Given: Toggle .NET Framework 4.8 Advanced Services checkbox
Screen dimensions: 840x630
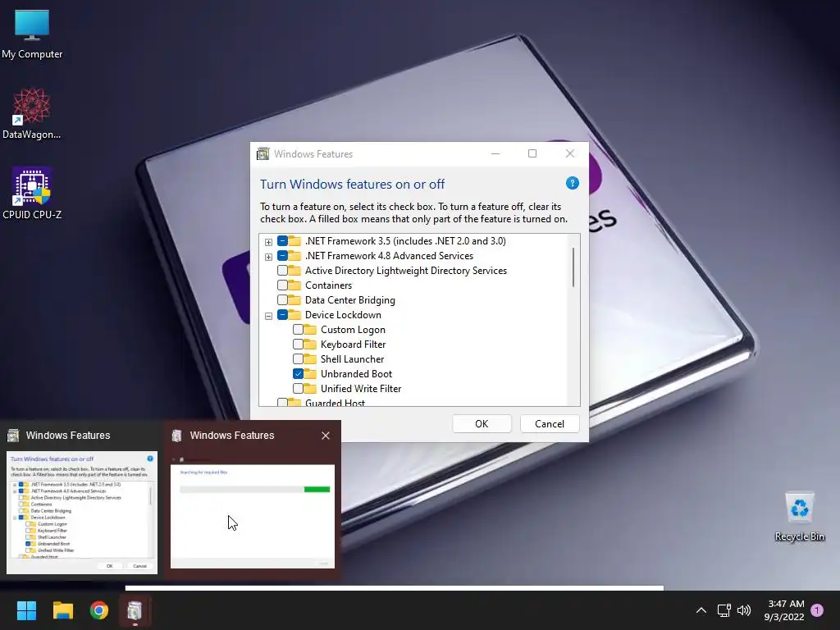Looking at the screenshot, I should tap(282, 256).
